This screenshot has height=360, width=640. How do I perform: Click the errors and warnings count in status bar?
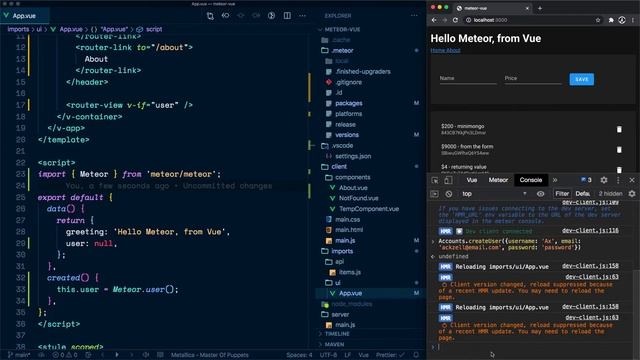tap(64, 355)
